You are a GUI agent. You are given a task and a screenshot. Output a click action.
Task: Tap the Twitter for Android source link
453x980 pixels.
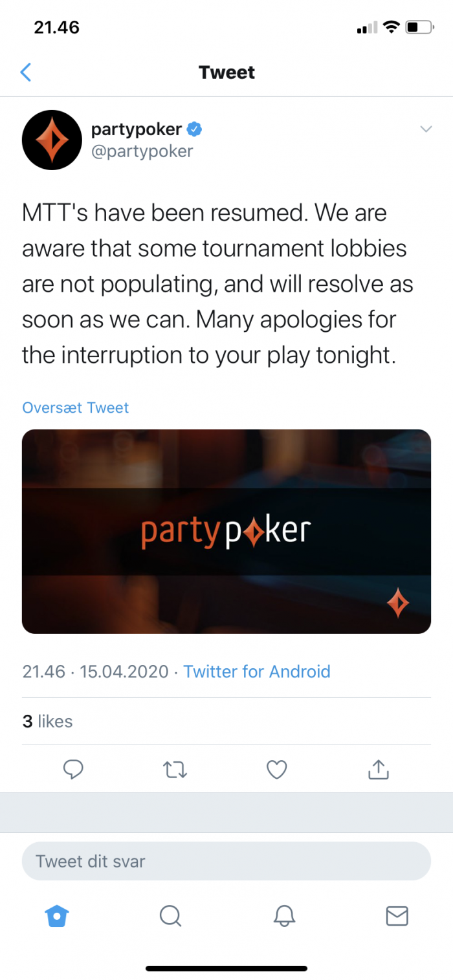(257, 671)
